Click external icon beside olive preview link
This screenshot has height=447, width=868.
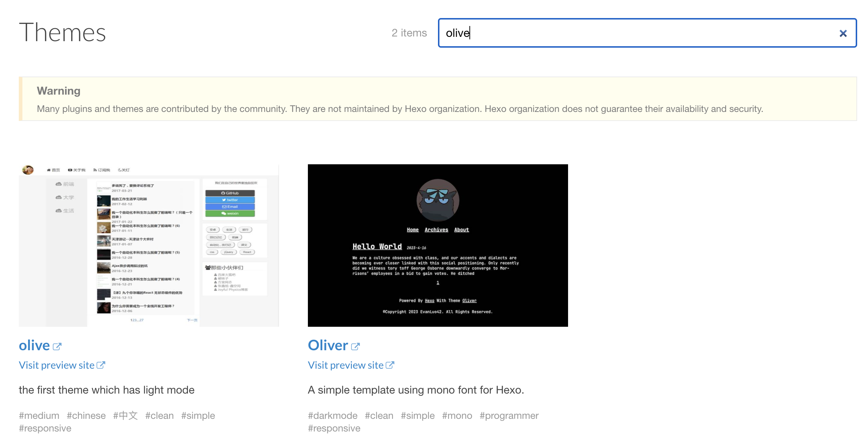point(101,365)
